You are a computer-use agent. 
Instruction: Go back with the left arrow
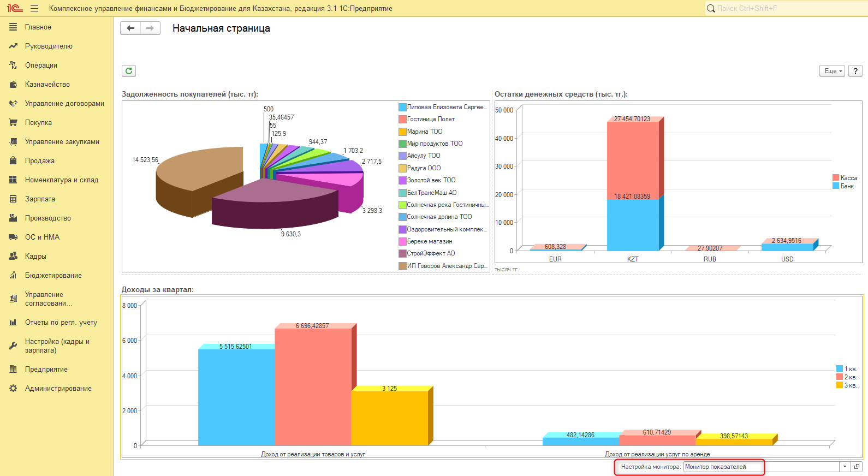point(130,28)
